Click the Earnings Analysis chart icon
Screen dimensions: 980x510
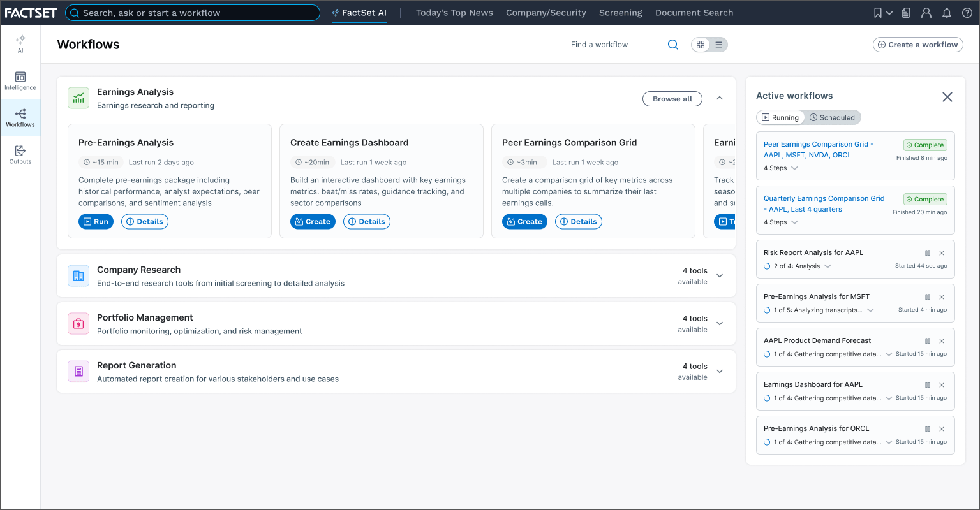pos(78,98)
